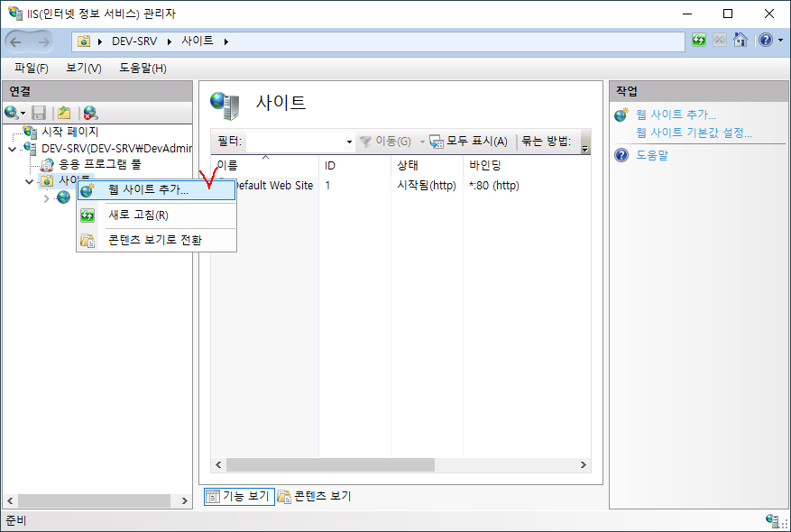Click 모두 표시(A) button

[x=469, y=142]
